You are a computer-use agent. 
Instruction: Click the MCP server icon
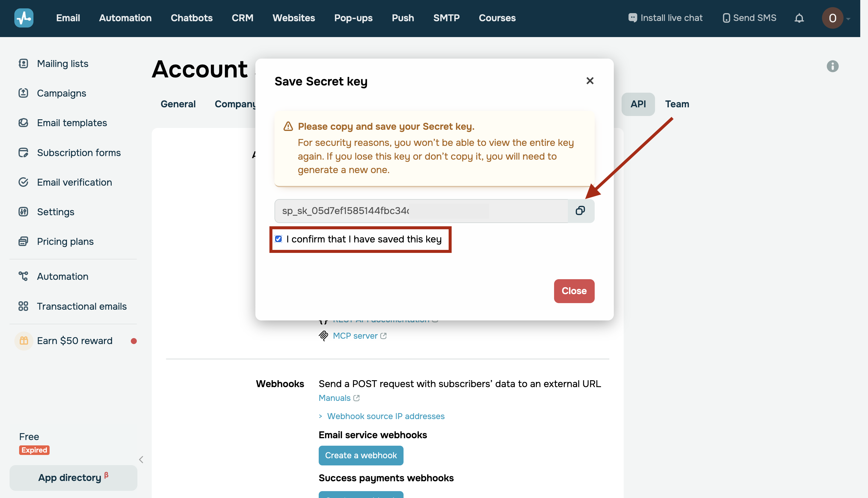coord(323,336)
